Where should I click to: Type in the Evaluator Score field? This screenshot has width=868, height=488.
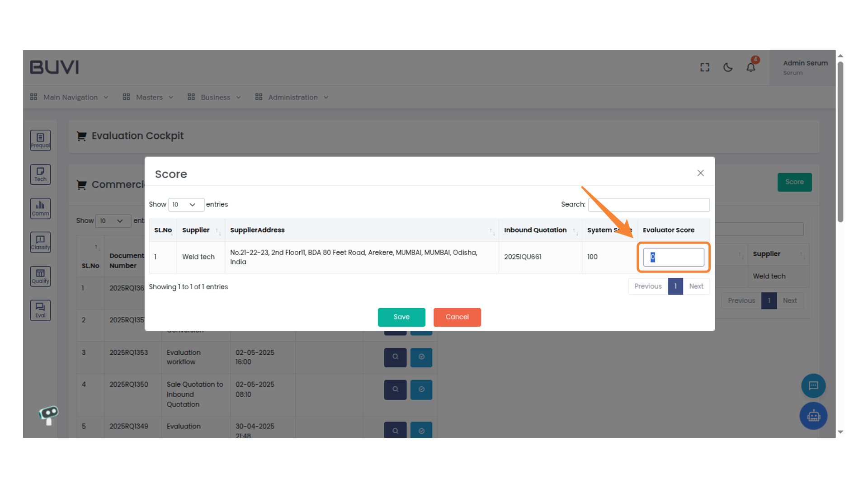[x=673, y=257]
